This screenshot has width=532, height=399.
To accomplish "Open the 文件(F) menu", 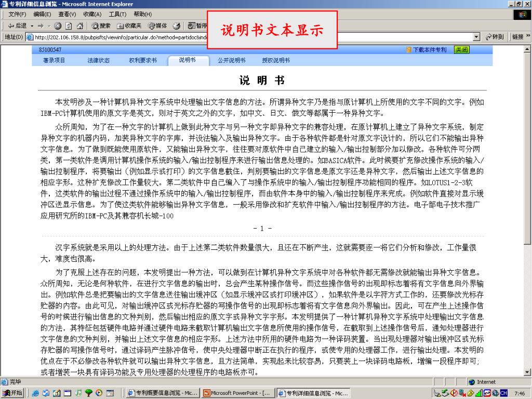I will [x=17, y=14].
